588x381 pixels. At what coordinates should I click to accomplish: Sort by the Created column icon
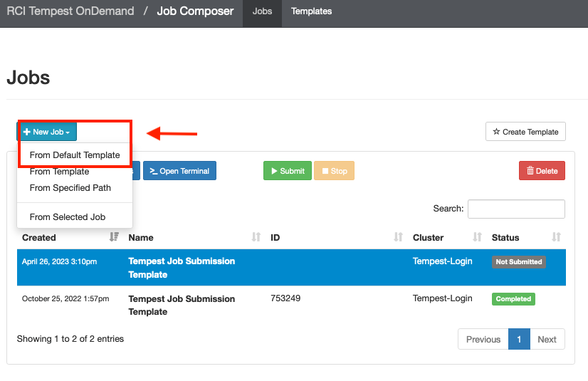pos(114,237)
